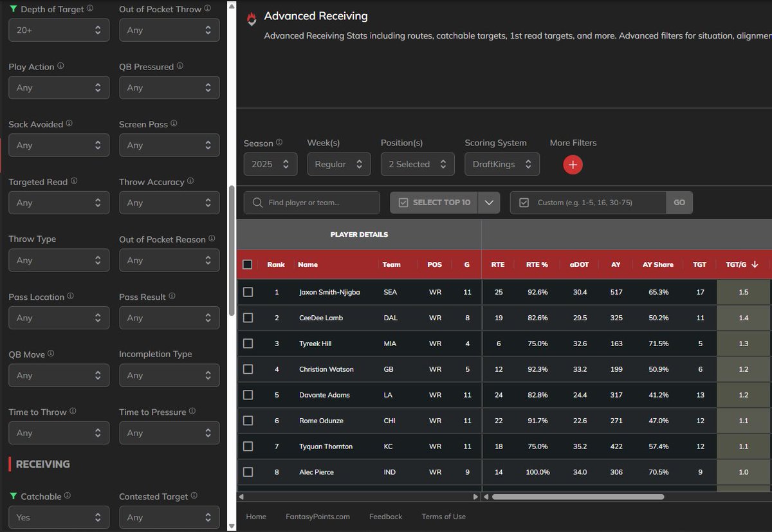Sort by the Name column header
Image resolution: width=772 pixels, height=532 pixels.
click(308, 264)
